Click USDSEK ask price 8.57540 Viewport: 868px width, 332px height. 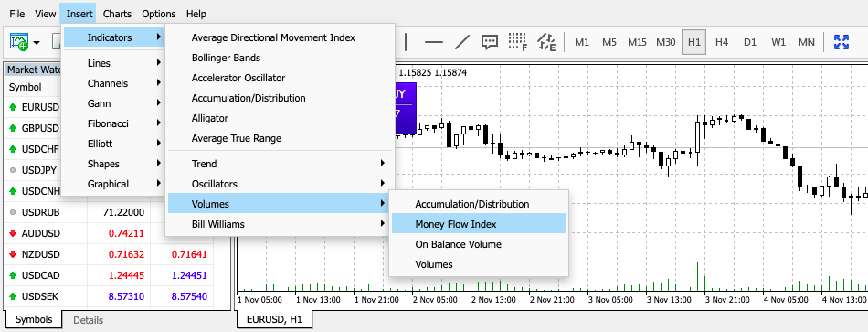[x=189, y=296]
